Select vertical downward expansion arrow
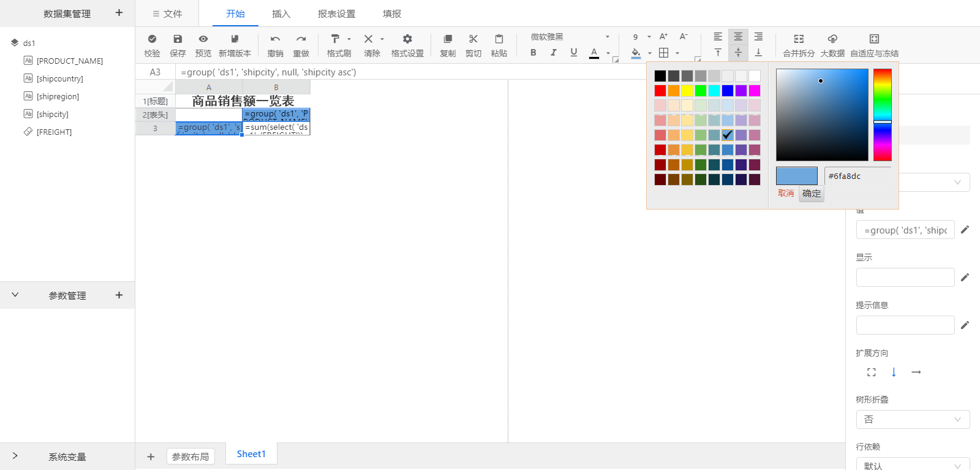Image resolution: width=980 pixels, height=470 pixels. (894, 372)
